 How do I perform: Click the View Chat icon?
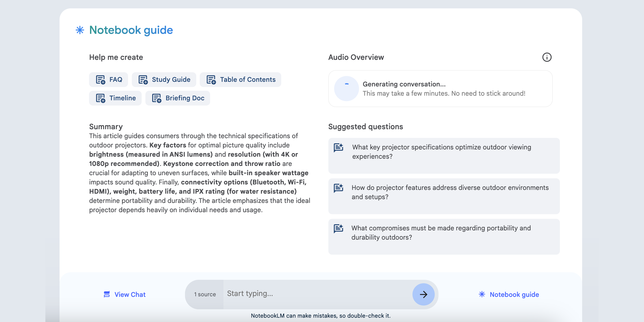[107, 294]
